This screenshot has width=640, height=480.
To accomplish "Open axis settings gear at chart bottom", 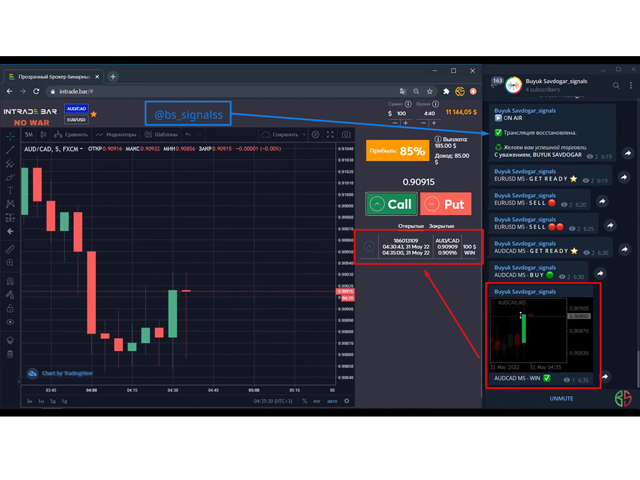I will click(347, 401).
